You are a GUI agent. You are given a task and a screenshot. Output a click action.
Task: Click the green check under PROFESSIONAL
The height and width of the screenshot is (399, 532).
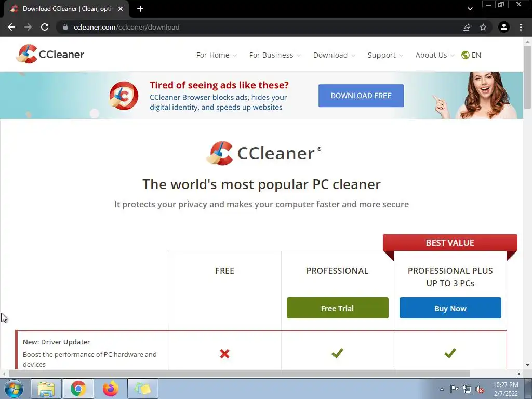click(x=337, y=353)
